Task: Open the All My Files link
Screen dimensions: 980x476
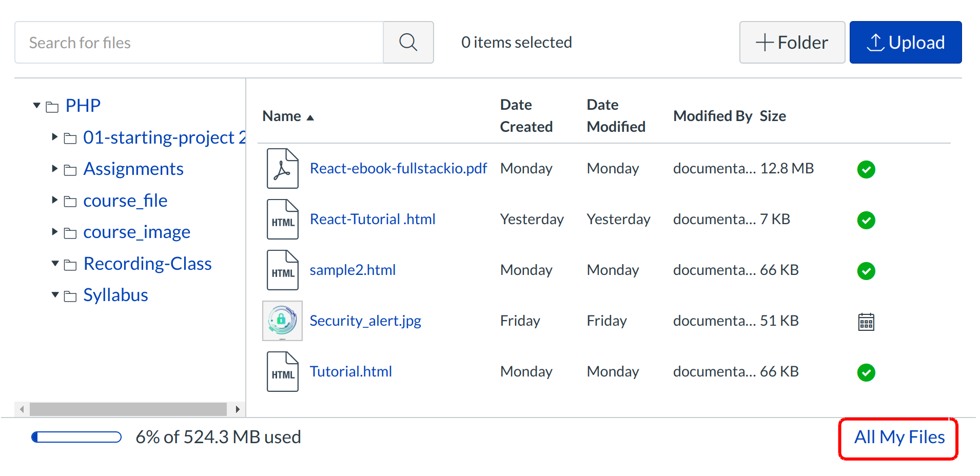Action: (x=899, y=438)
